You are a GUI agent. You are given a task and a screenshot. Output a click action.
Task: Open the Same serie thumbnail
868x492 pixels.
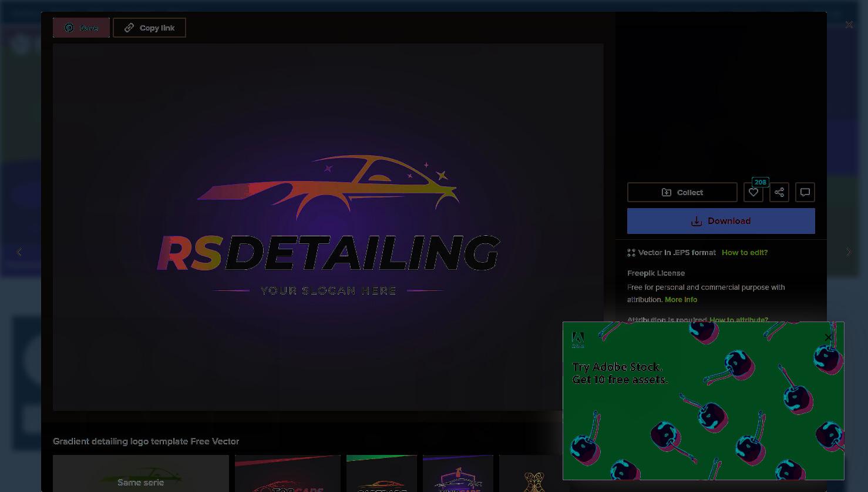[x=141, y=473]
